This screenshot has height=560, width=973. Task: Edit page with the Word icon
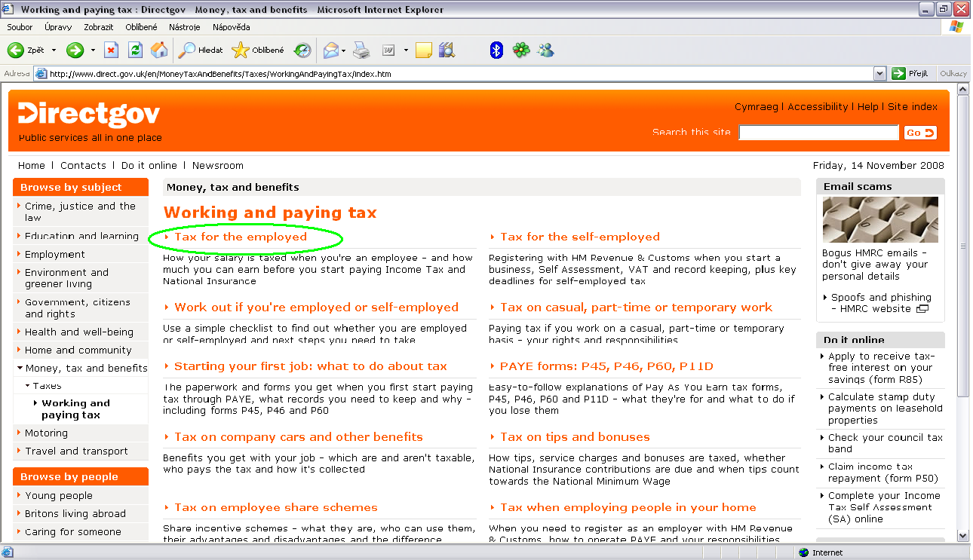pyautogui.click(x=389, y=50)
